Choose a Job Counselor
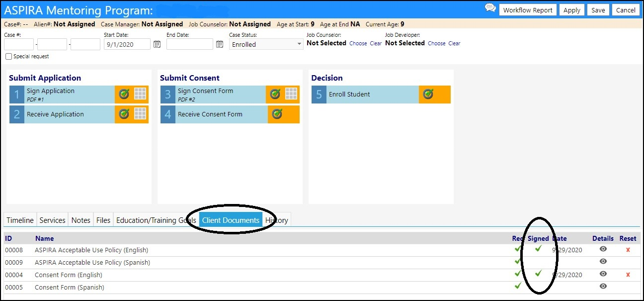The image size is (644, 301). [x=358, y=43]
